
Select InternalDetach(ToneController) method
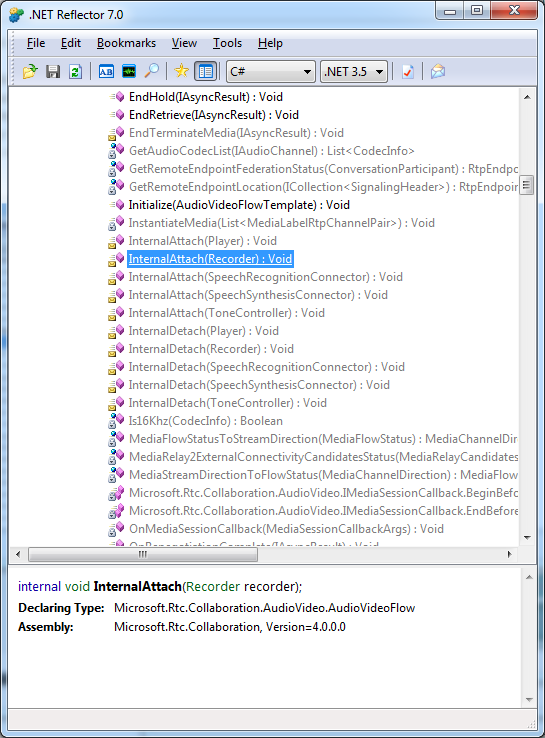pos(227,403)
